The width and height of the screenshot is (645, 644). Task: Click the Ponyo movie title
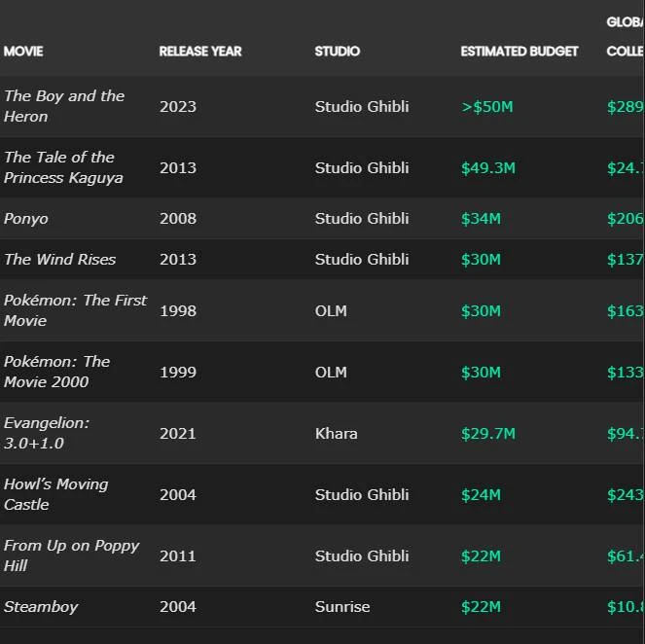[26, 219]
